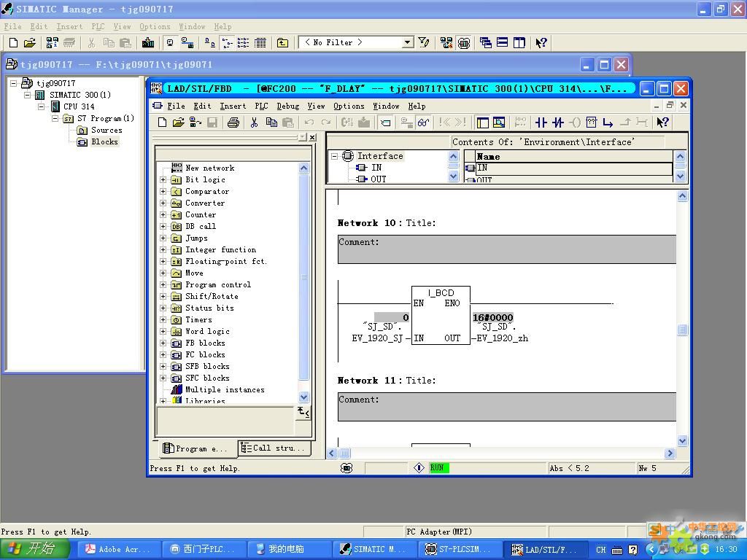Select List view icon in SIMATIC Manager
Viewport: 747px width, 560px height.
pos(243,42)
